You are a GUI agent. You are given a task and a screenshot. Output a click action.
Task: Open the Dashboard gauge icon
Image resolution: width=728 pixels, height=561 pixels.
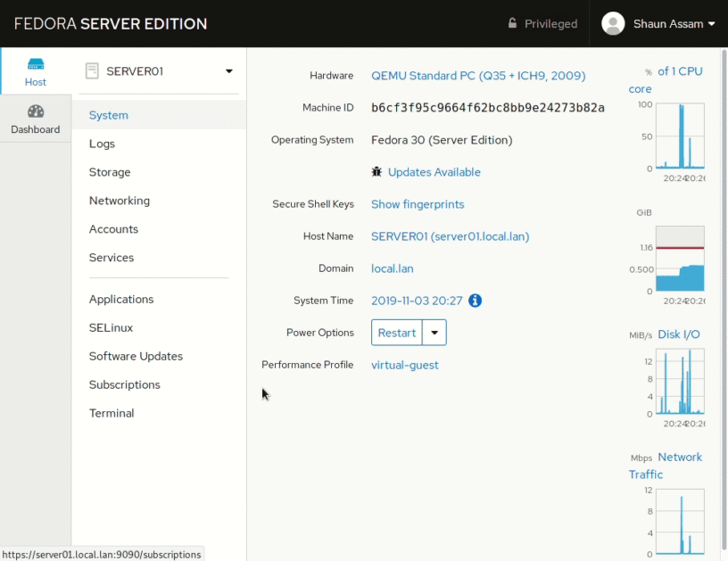point(36,111)
